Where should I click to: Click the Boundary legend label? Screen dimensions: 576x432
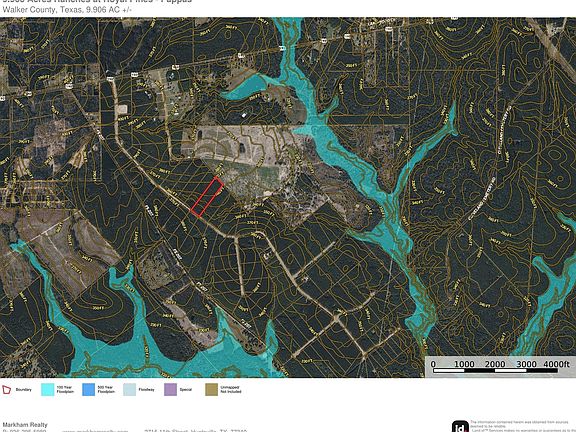tap(24, 390)
